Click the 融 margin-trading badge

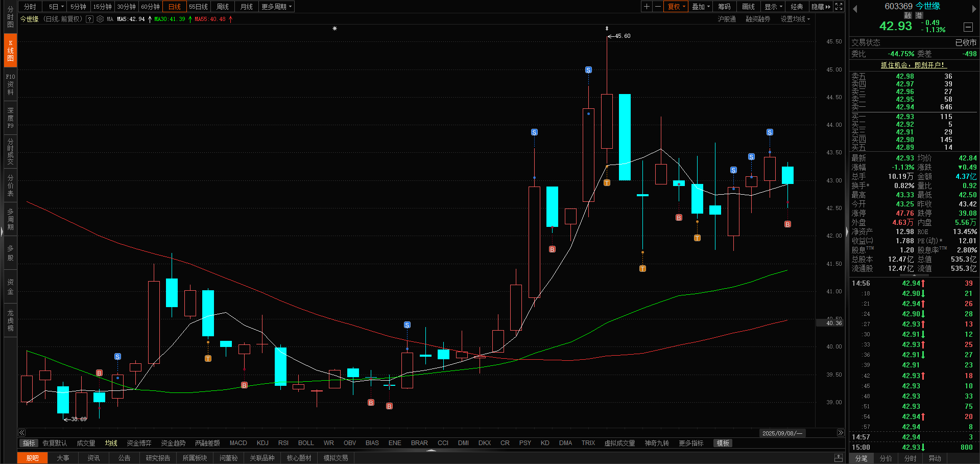click(x=907, y=15)
